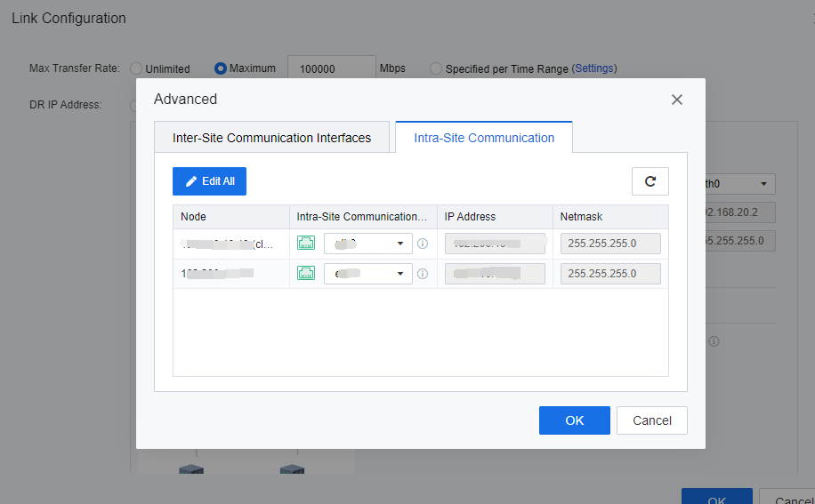Click info icon in first node row
Viewport: 815px width, 504px height.
(x=423, y=244)
